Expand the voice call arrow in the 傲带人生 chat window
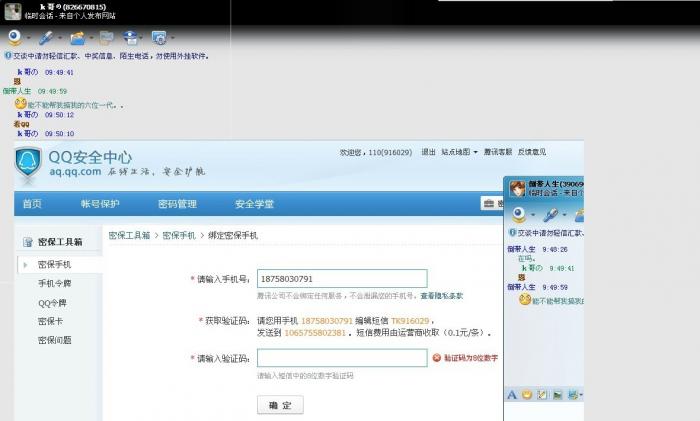The width and height of the screenshot is (700, 421). tap(564, 215)
